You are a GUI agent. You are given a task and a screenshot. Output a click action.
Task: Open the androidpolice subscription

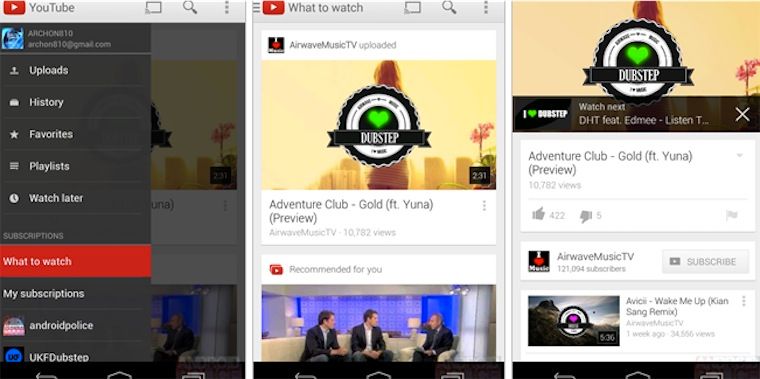[75, 326]
